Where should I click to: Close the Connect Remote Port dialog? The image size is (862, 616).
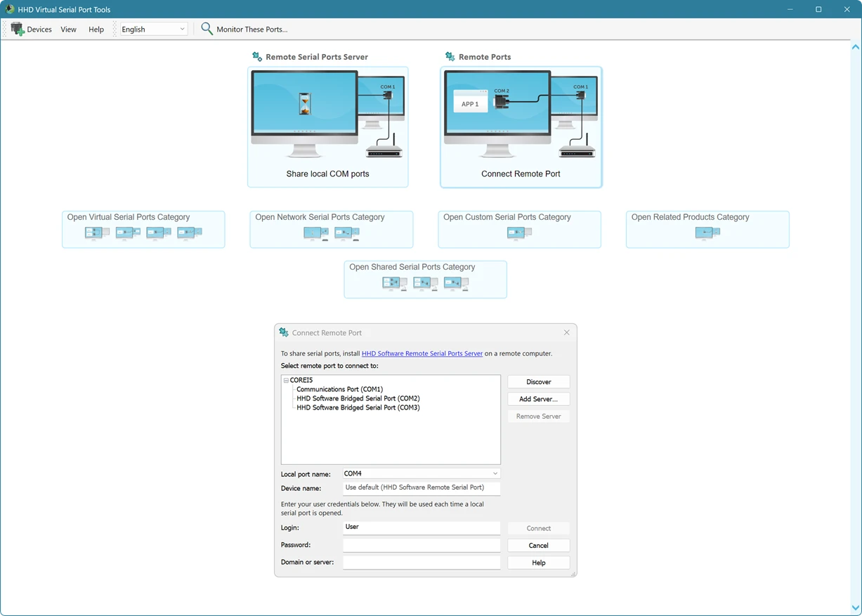[x=566, y=333]
